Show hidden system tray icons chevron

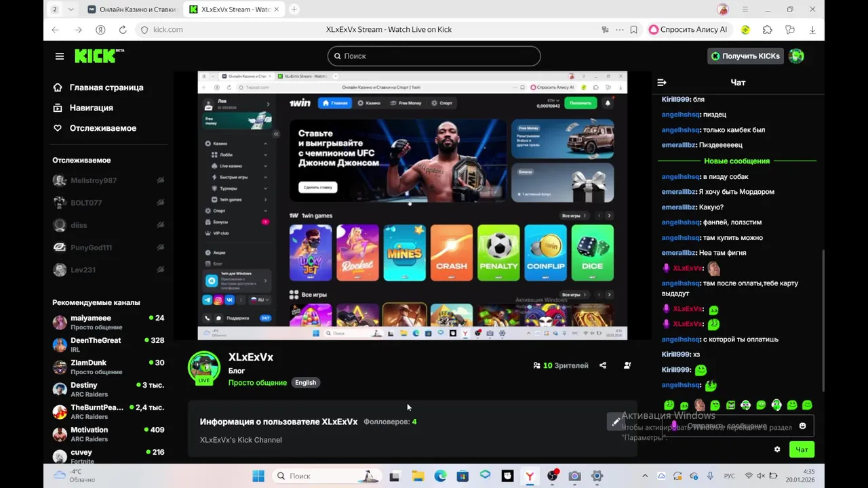645,476
